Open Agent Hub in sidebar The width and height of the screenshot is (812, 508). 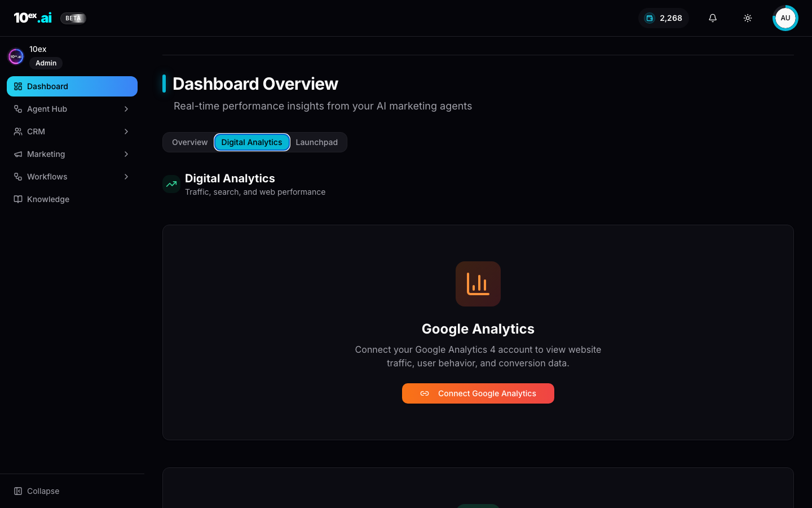72,109
